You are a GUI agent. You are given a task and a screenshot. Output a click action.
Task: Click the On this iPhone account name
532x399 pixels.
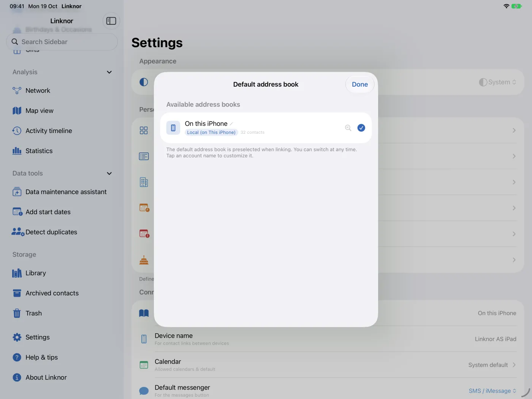[x=206, y=124]
